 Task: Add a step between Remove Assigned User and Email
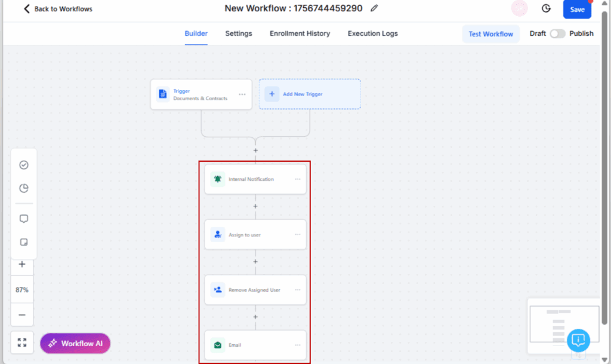255,317
